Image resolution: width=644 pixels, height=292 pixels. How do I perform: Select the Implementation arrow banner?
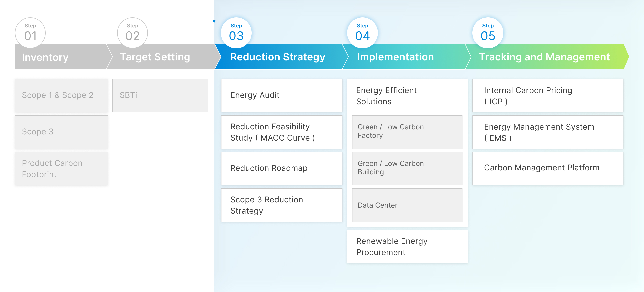click(x=396, y=57)
